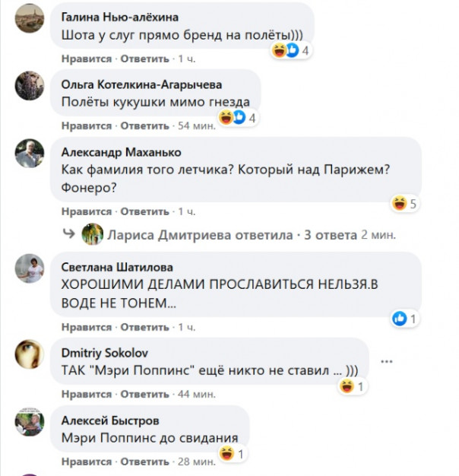Screen dimensions: 459x476
Task: Open reactions on Галина Нью-алёхина's comment
Action: point(290,50)
